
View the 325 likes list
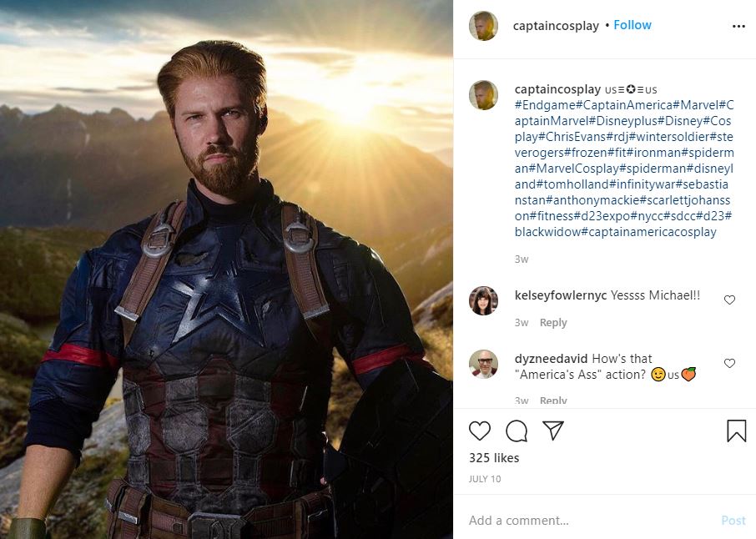click(494, 458)
